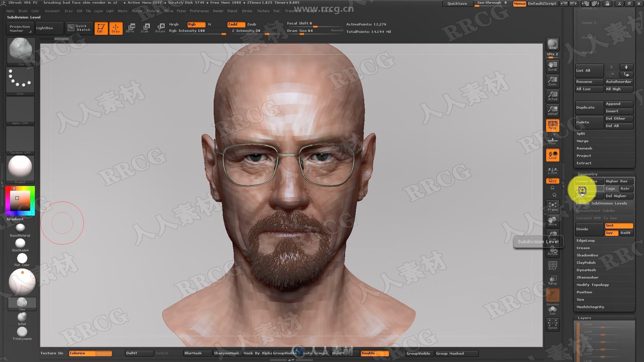Open the Quick Sketch tool
This screenshot has width=644, height=362.
coord(79,28)
